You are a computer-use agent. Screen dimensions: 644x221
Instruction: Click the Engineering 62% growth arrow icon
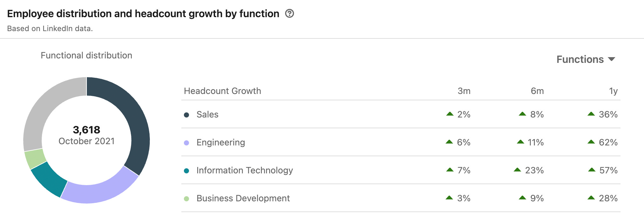(x=591, y=142)
